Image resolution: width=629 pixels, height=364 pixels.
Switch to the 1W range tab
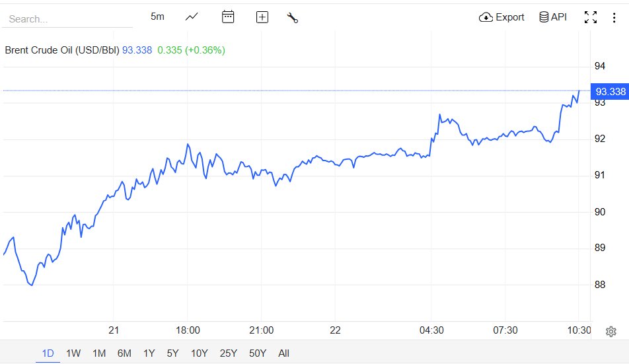[73, 353]
